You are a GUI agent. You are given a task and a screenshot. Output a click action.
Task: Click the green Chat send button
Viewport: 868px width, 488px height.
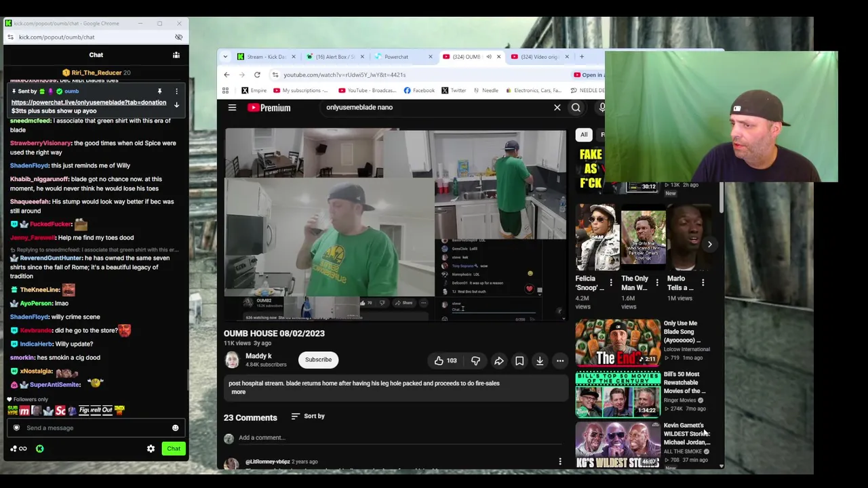coord(174,449)
